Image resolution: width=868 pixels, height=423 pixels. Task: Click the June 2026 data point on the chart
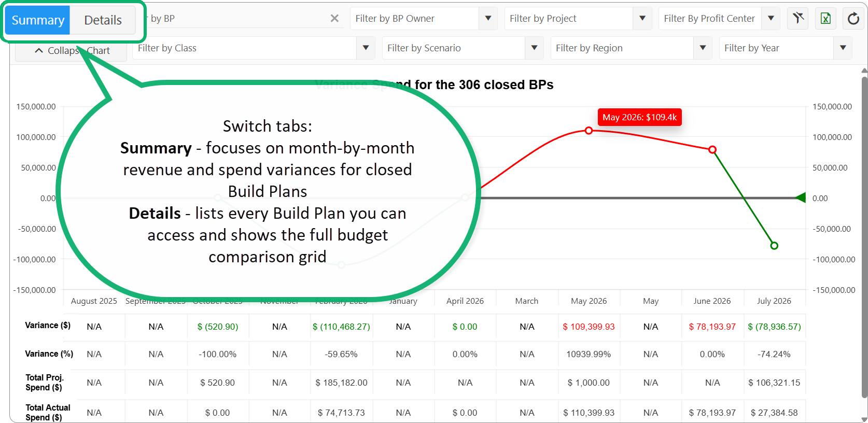[x=712, y=149]
